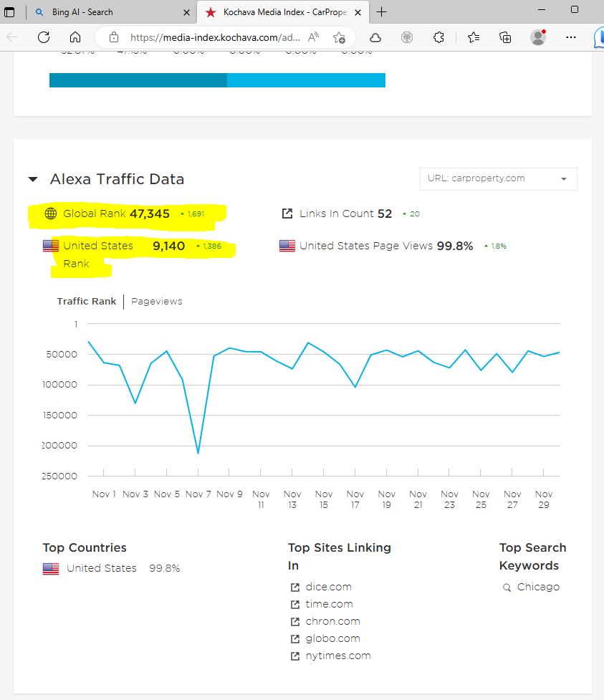Open the Collections panel
The height and width of the screenshot is (700, 604).
click(505, 37)
